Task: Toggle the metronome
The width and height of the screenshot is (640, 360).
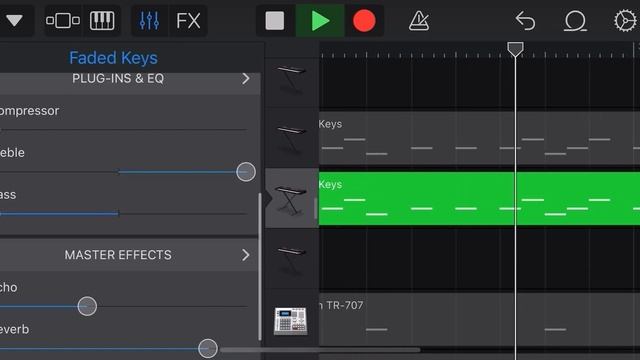Action: coord(419,20)
